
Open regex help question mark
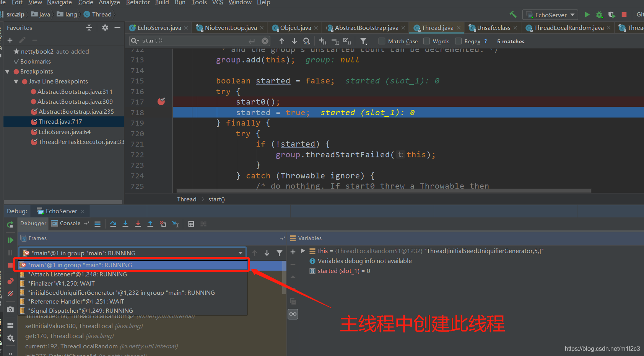coord(486,41)
